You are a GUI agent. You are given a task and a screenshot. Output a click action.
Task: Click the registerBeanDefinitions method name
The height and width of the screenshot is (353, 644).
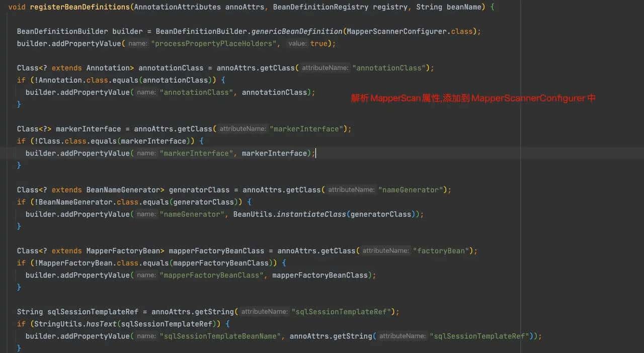tap(79, 7)
